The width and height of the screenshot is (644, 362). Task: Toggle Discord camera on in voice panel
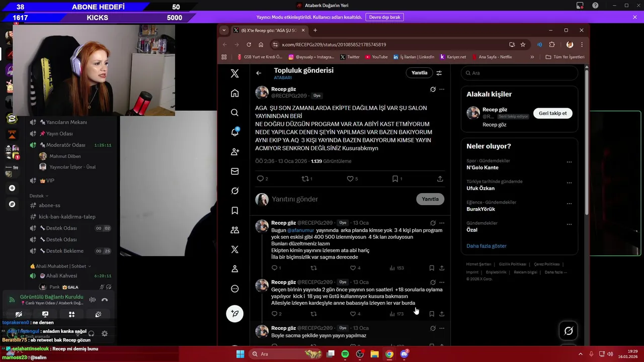[19, 314]
